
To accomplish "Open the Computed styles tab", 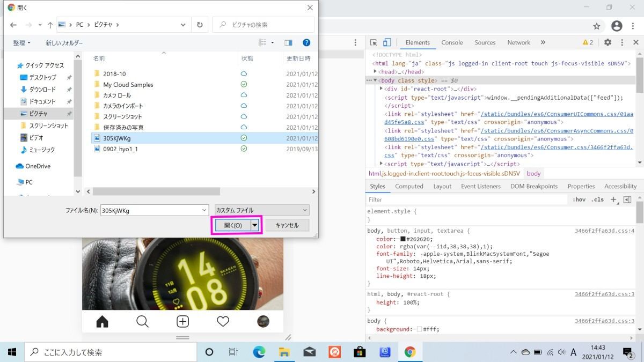I will pos(409,186).
